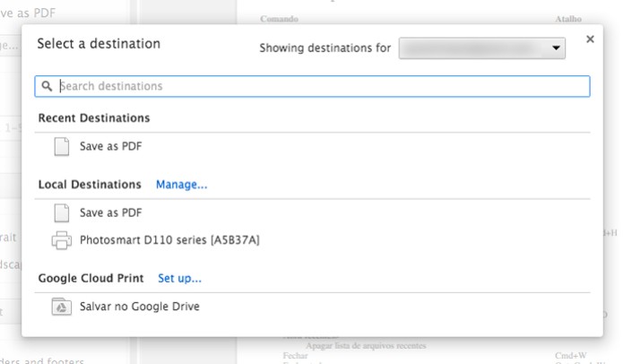The width and height of the screenshot is (623, 364).
Task: Click the Set up... link for Cloud Print
Action: 179,279
